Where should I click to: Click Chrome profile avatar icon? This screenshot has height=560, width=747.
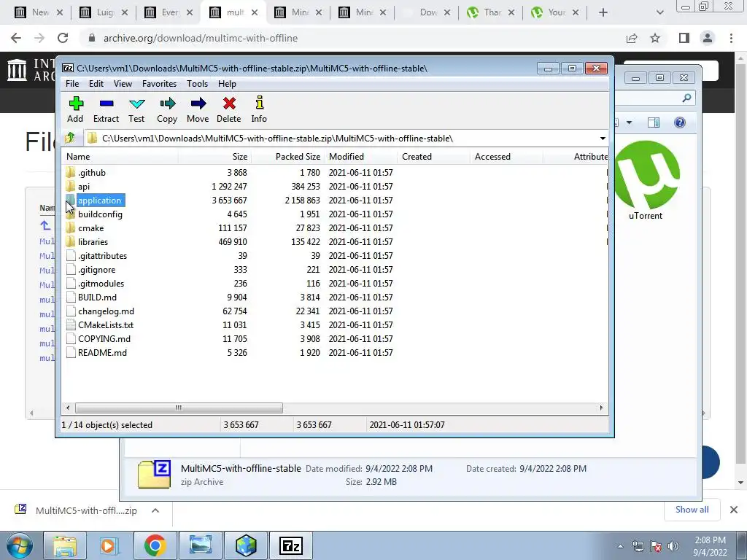(x=708, y=38)
